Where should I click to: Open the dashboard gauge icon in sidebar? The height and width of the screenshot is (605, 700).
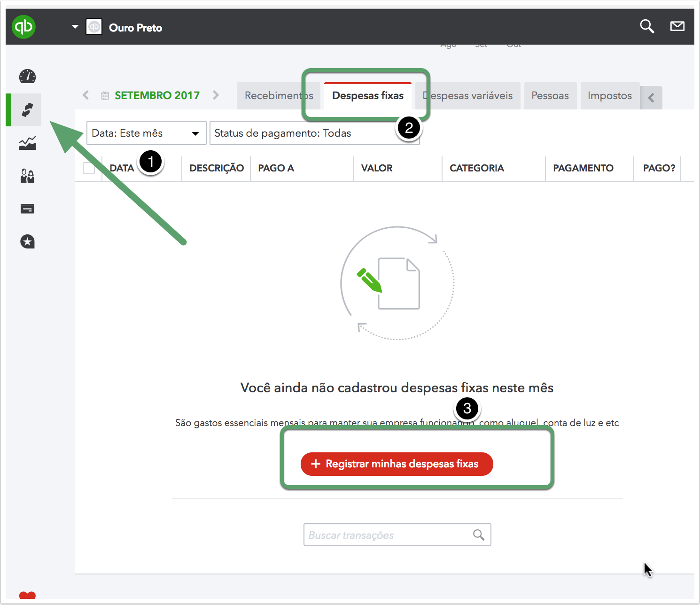(27, 76)
